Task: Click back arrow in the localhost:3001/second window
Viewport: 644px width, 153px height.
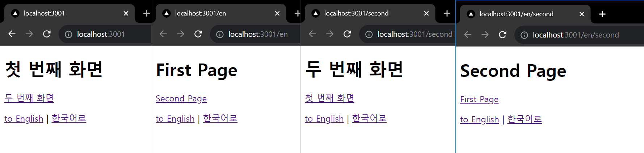Action: [312, 34]
